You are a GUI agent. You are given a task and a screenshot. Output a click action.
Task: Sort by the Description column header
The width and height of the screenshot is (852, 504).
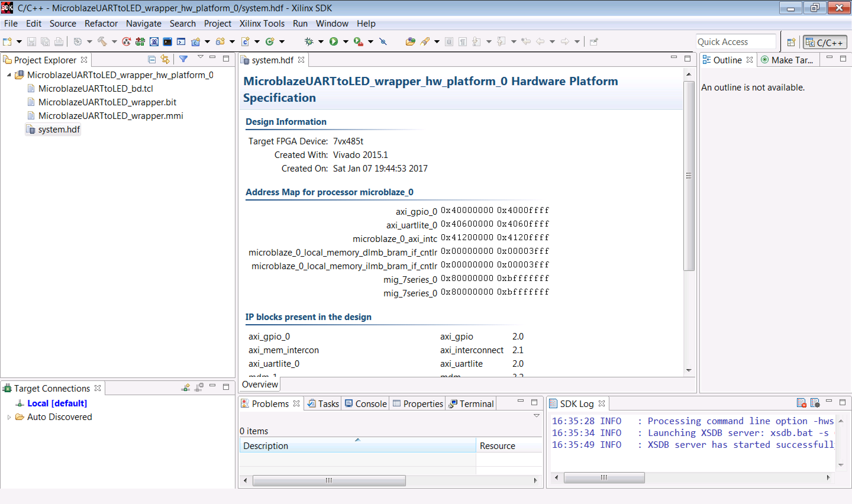click(x=358, y=445)
